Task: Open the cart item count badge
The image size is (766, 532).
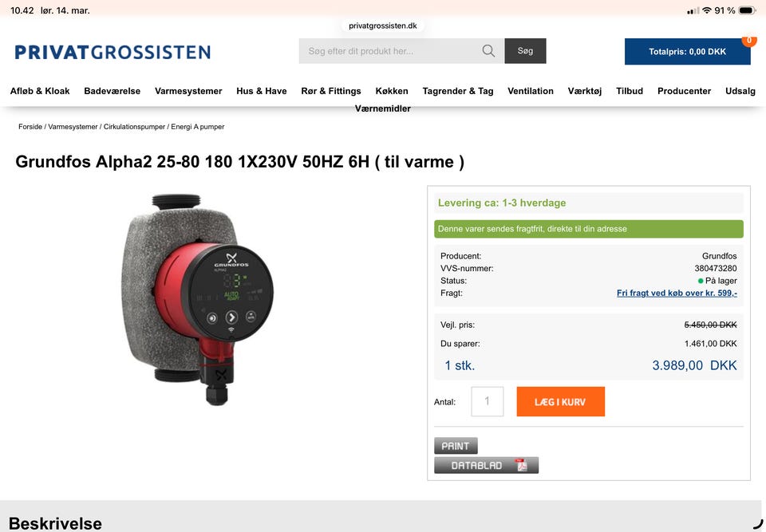Action: tap(749, 40)
